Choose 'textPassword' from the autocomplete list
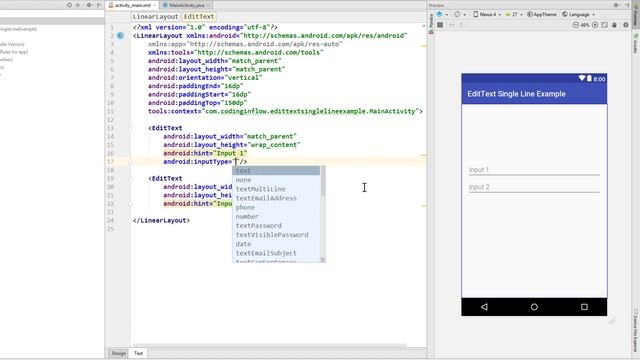The height and width of the screenshot is (360, 640). (x=276, y=226)
